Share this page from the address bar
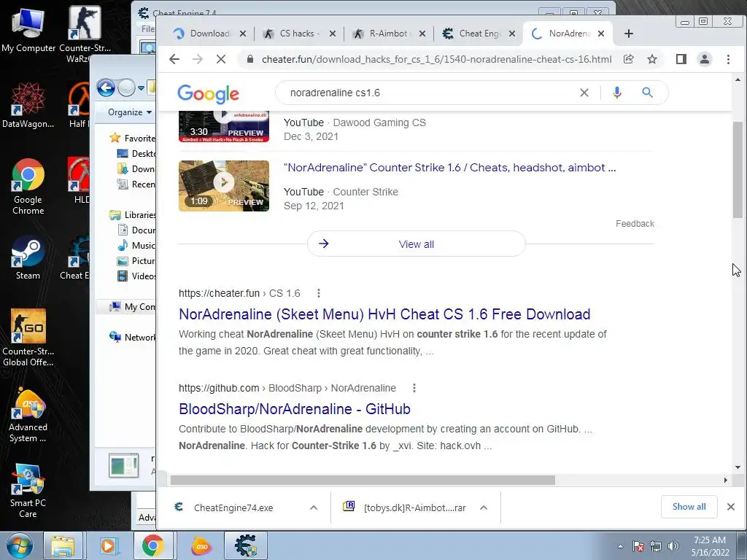 pos(628,59)
